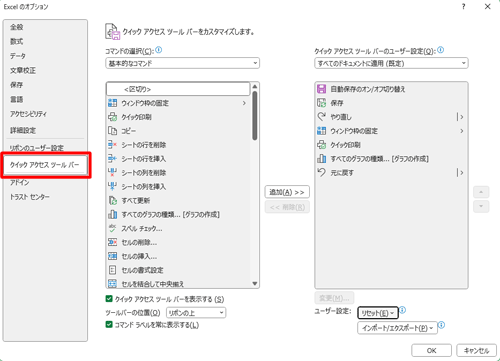Image resolution: width=500 pixels, height=361 pixels.
Task: Select 保存 icon in right list
Action: 321,103
